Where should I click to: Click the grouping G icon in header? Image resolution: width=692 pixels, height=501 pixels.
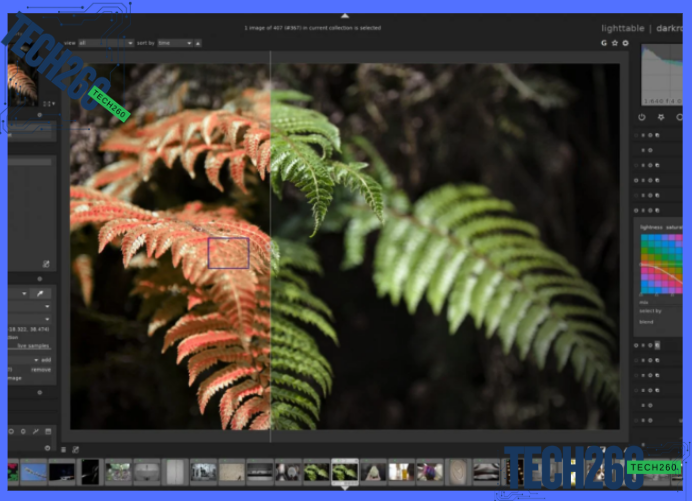click(x=604, y=44)
